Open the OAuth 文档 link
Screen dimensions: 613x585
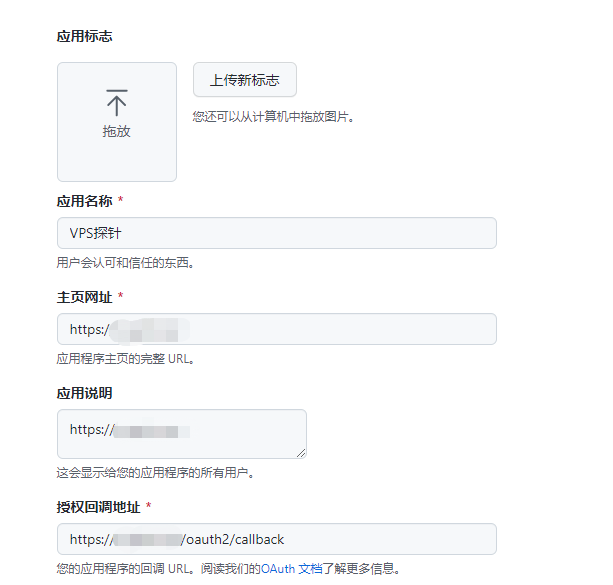click(292, 568)
